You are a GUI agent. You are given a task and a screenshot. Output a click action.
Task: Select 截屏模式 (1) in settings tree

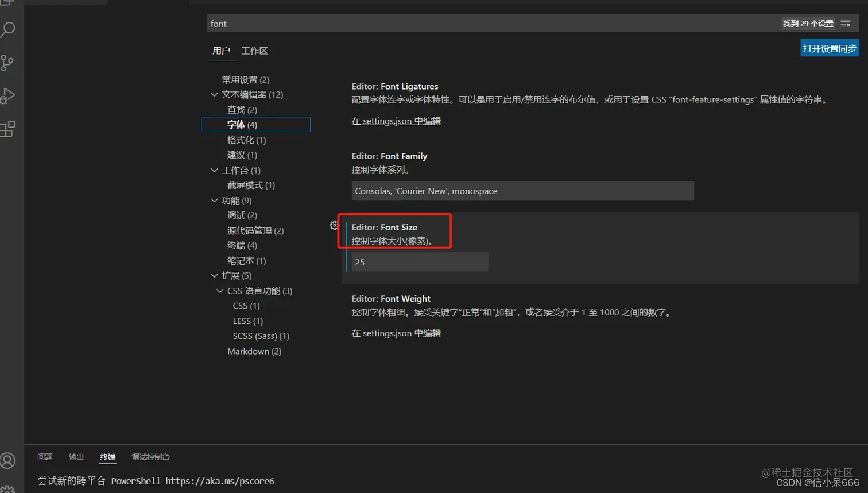(251, 185)
